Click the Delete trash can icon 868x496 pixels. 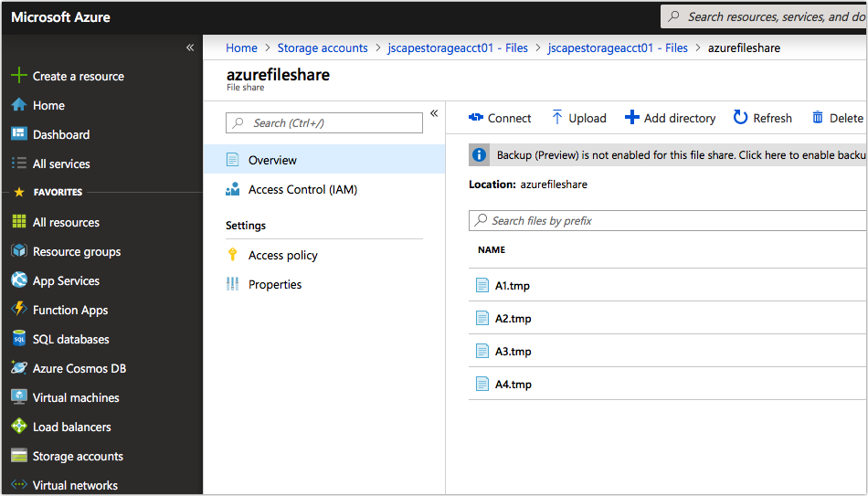[817, 117]
